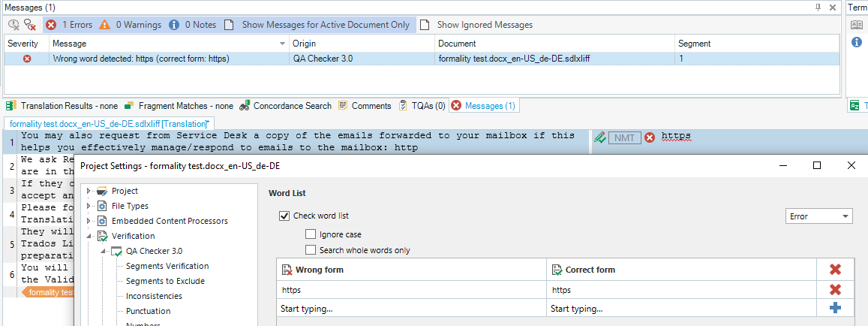The image size is (868, 326).
Task: Click segment 1 source text
Action: (x=298, y=141)
